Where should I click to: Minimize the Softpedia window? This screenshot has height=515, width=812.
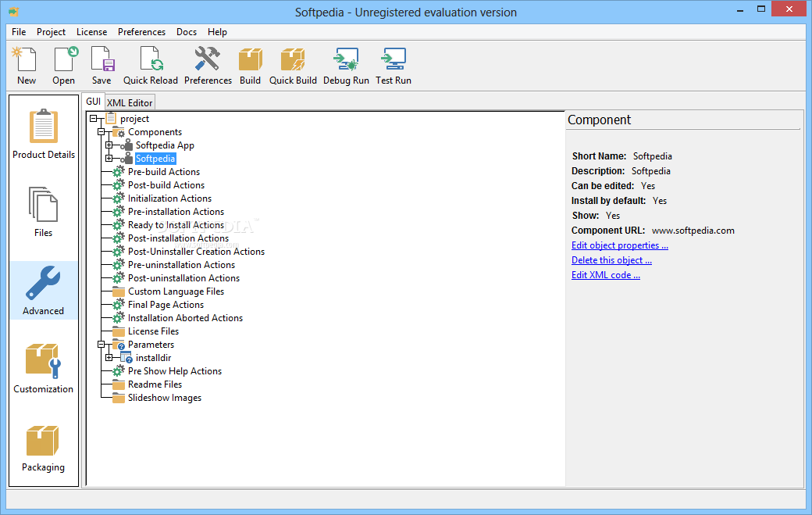pos(740,9)
